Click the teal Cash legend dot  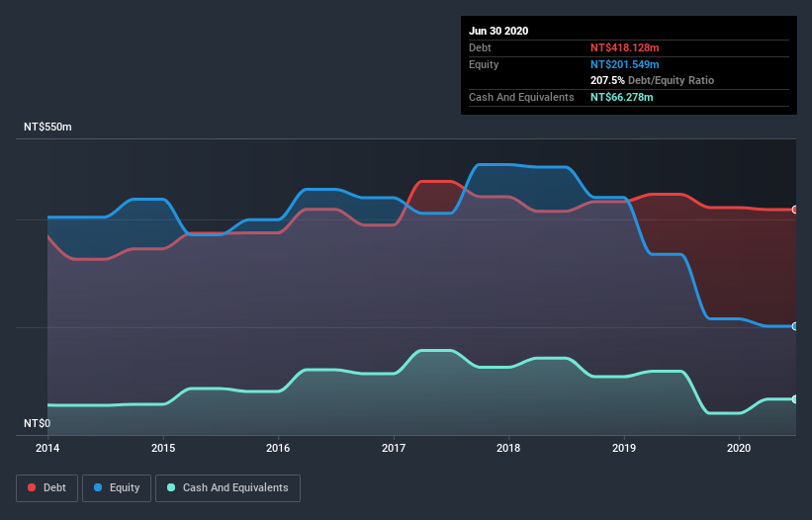coord(171,487)
